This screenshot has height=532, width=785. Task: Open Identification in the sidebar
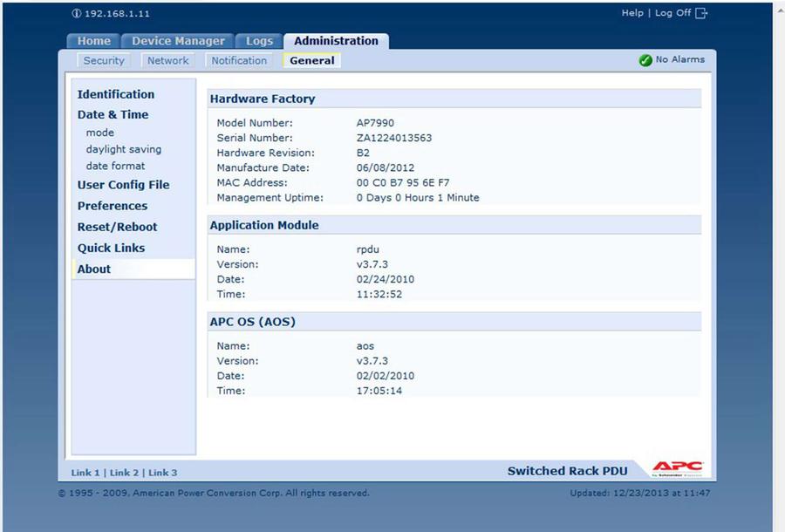point(116,94)
